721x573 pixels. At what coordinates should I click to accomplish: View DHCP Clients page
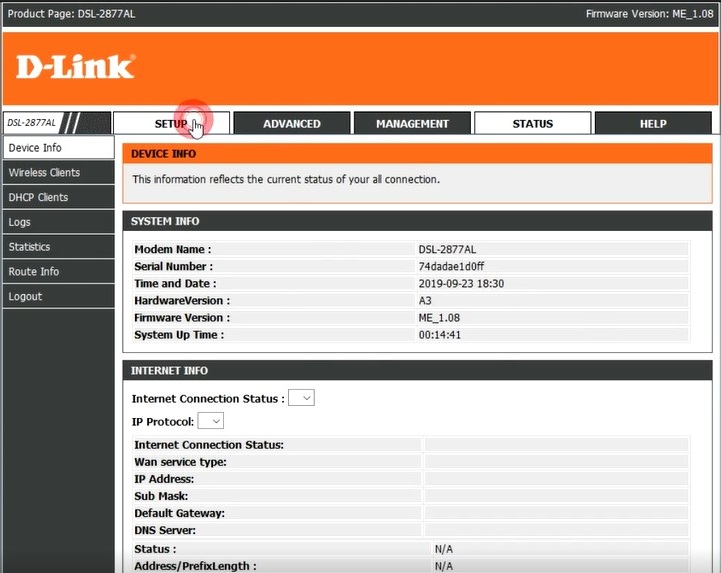pos(58,197)
